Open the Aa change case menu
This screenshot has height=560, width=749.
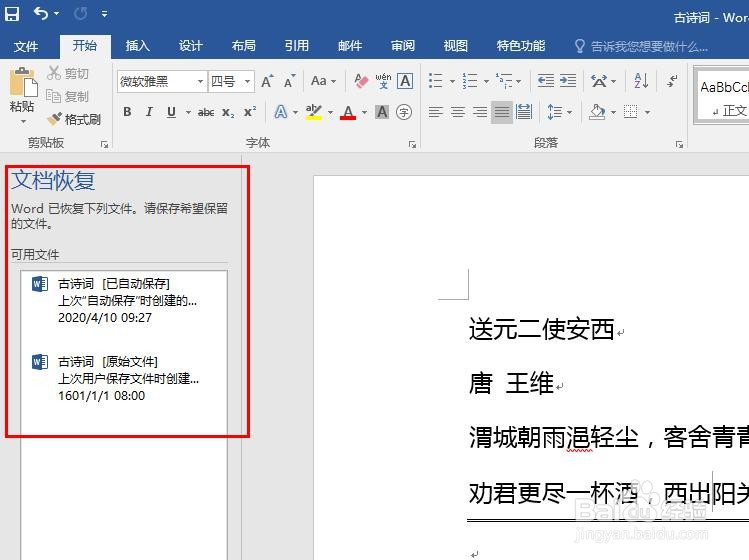[x=323, y=81]
